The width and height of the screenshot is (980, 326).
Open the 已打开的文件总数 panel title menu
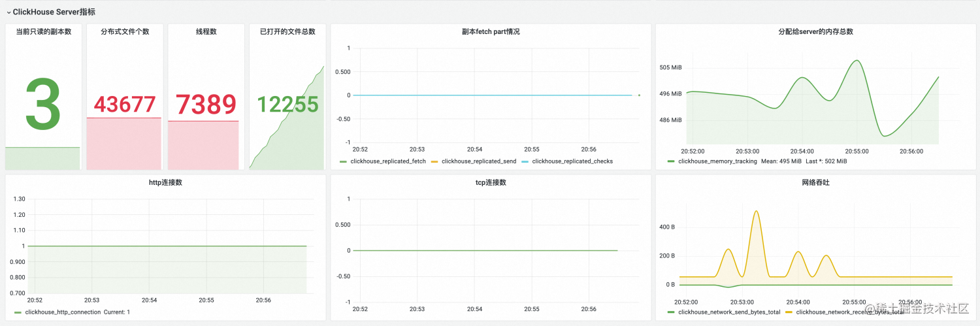tap(287, 31)
